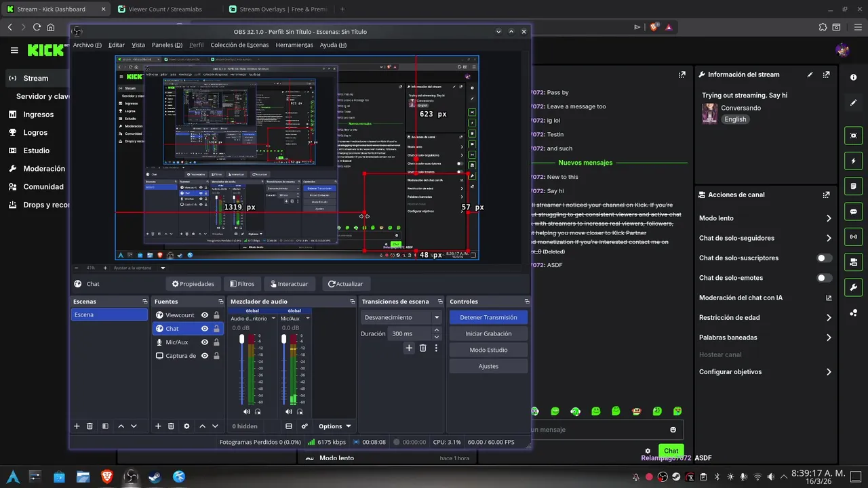Screen dimensions: 868x488
Task: Open the Herramientas menu in OBS
Action: (x=294, y=45)
